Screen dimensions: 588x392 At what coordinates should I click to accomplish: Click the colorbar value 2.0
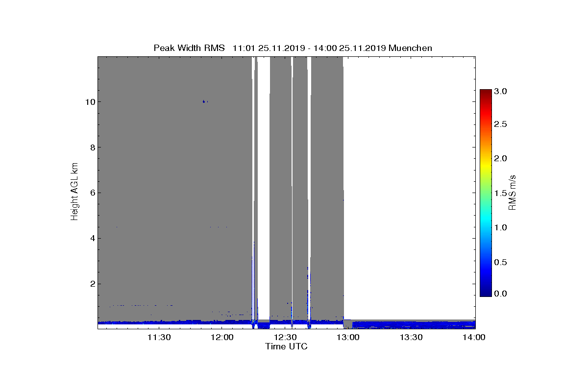point(500,159)
